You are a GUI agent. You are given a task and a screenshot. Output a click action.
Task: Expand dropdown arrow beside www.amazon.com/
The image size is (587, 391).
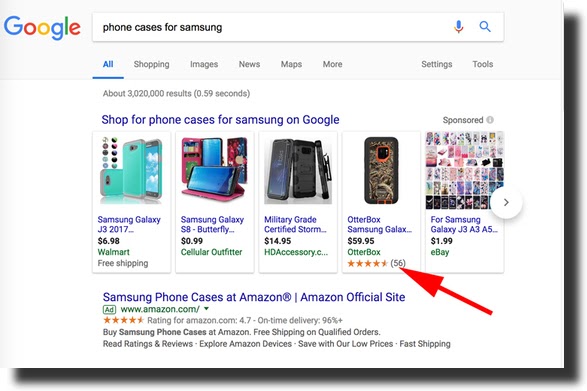coord(206,309)
